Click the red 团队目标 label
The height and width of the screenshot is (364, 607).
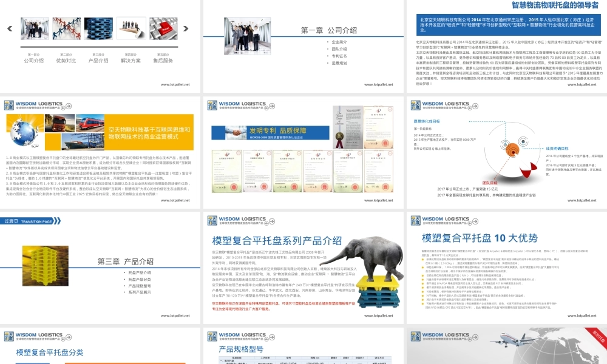click(x=490, y=183)
